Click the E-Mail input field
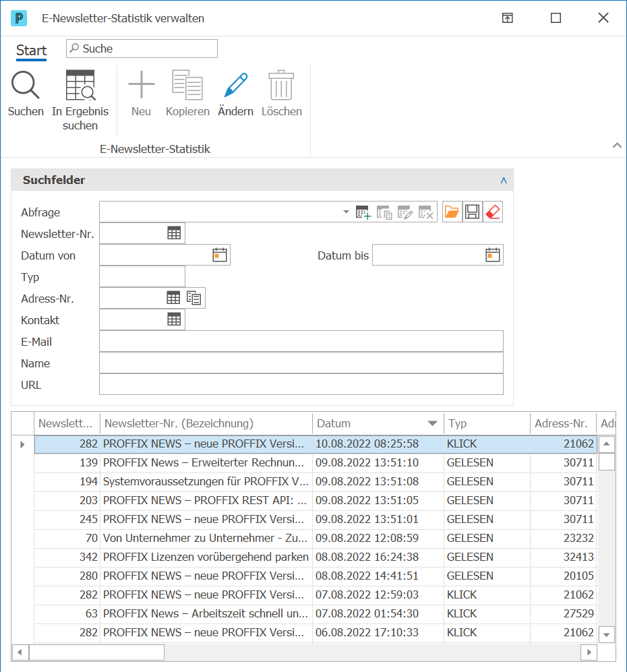Screen dimensions: 627x672 (301, 341)
